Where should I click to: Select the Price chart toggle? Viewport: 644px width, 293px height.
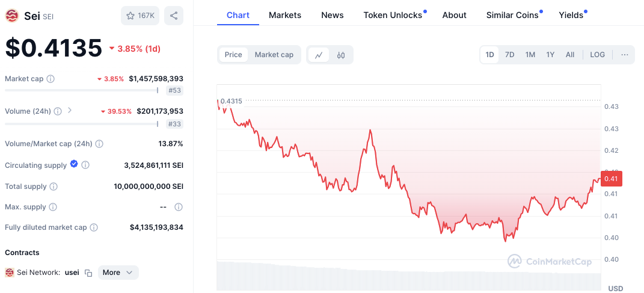[x=233, y=55]
